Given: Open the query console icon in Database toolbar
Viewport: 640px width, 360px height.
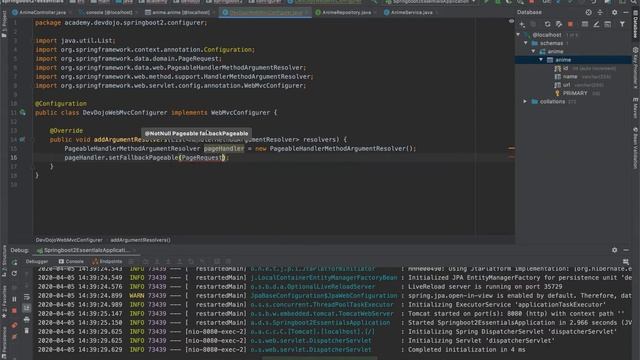Looking at the screenshot, I should click(608, 24).
